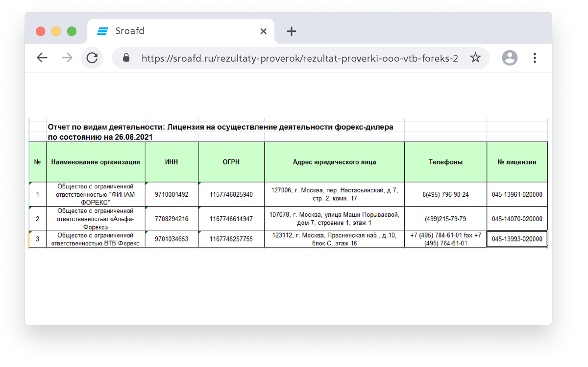Click the sroafd.ru address bar URL

point(299,58)
